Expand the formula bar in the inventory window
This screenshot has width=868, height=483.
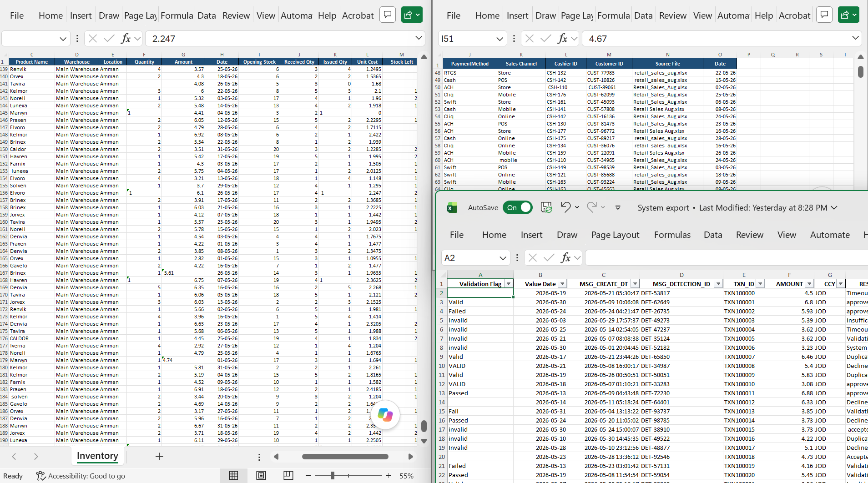(x=419, y=38)
